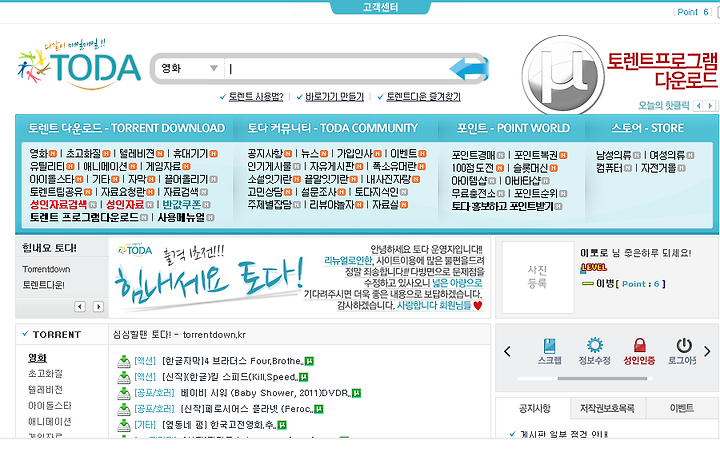Screen dimensions: 720x456
Task: Click Point 6 indicator at top right
Action: [x=693, y=12]
